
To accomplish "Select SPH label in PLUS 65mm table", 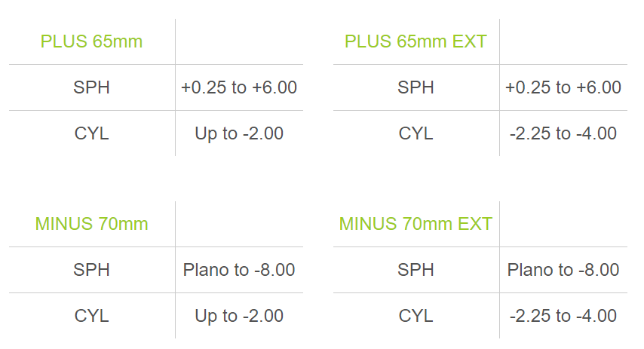I will pos(91,87).
